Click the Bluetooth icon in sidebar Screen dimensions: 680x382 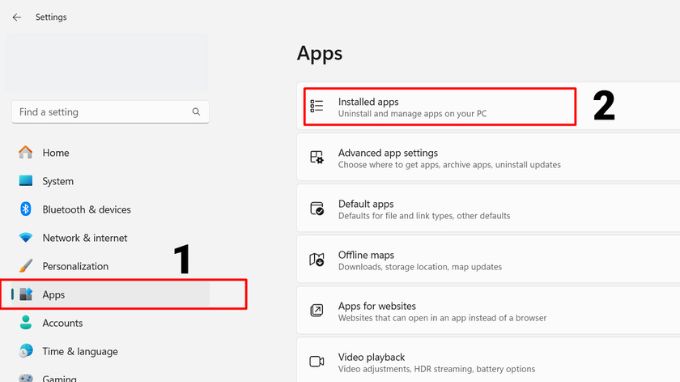[x=26, y=209]
